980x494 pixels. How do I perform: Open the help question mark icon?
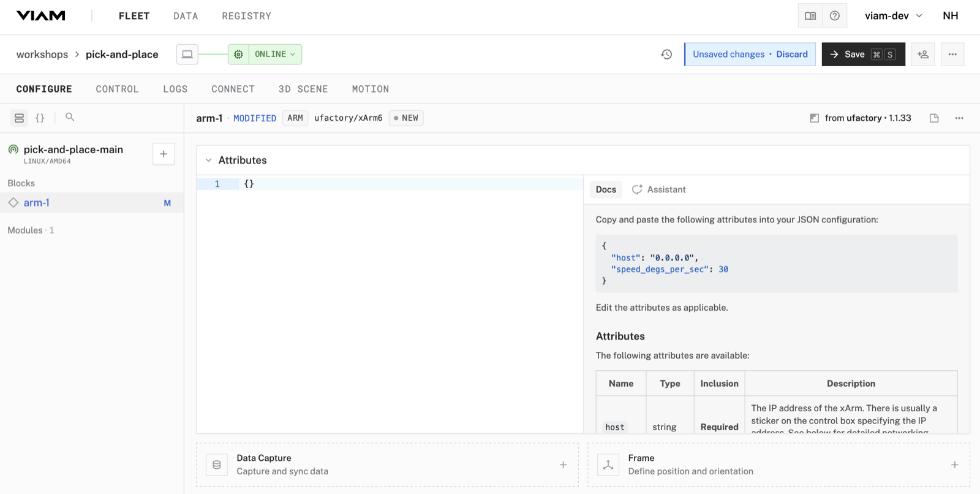[835, 16]
